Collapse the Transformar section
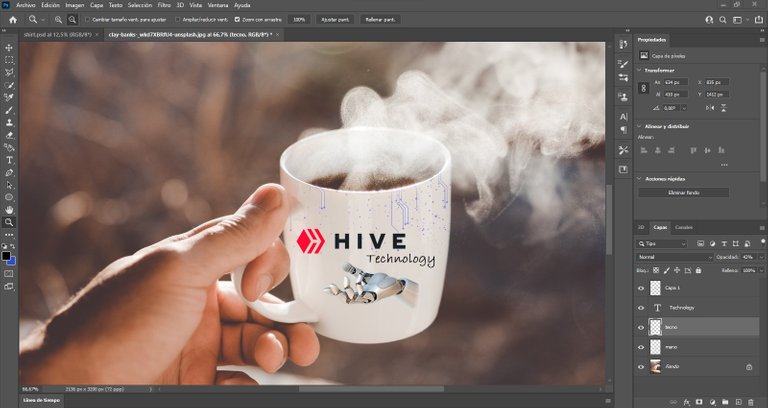This screenshot has height=408, width=768. tap(639, 70)
